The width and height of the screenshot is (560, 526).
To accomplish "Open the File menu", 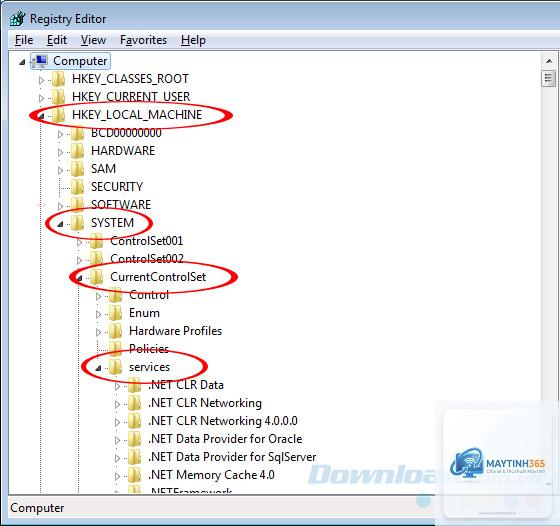I will [24, 40].
